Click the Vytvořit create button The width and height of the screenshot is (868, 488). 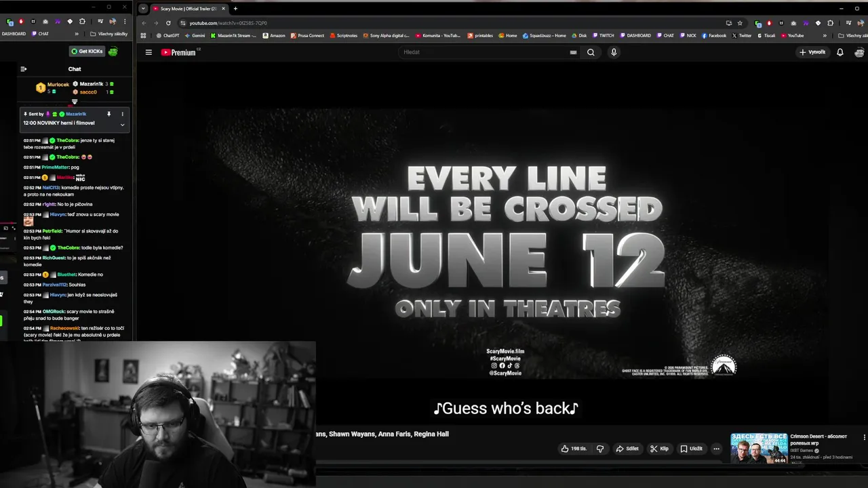(x=812, y=52)
